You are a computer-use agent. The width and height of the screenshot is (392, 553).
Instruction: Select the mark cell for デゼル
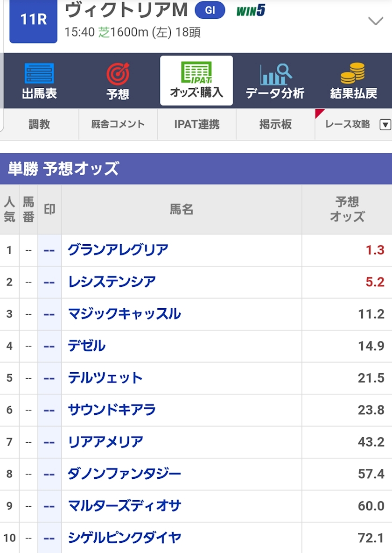click(x=49, y=346)
